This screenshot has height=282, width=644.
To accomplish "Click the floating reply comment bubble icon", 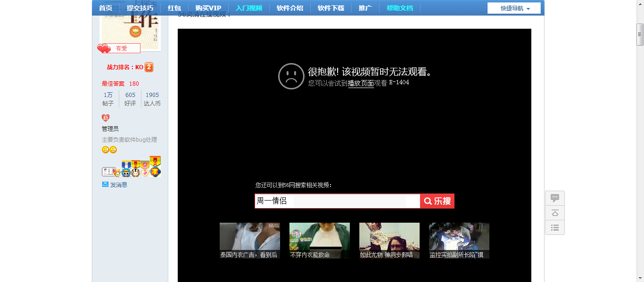I will [555, 198].
